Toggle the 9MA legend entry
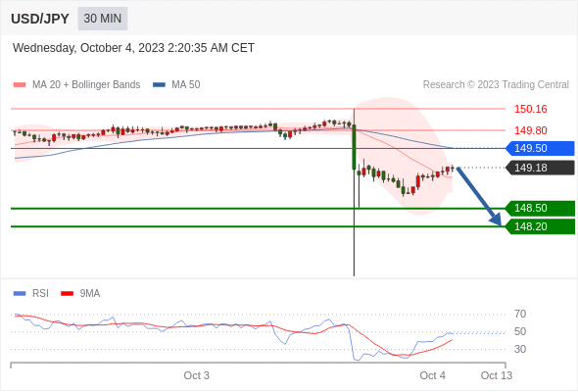The height and width of the screenshot is (392, 578). click(x=80, y=294)
